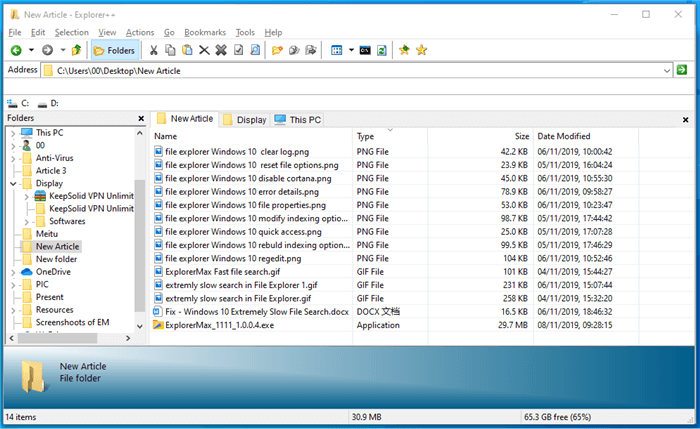Select ExplorerMax Fast file search.gif

point(223,271)
